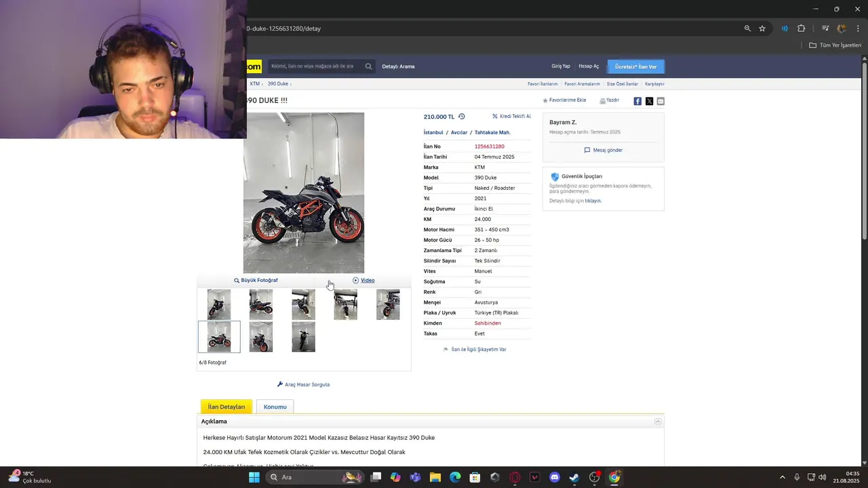Open the Windows Start menu
The width and height of the screenshot is (868, 488).
tap(254, 477)
